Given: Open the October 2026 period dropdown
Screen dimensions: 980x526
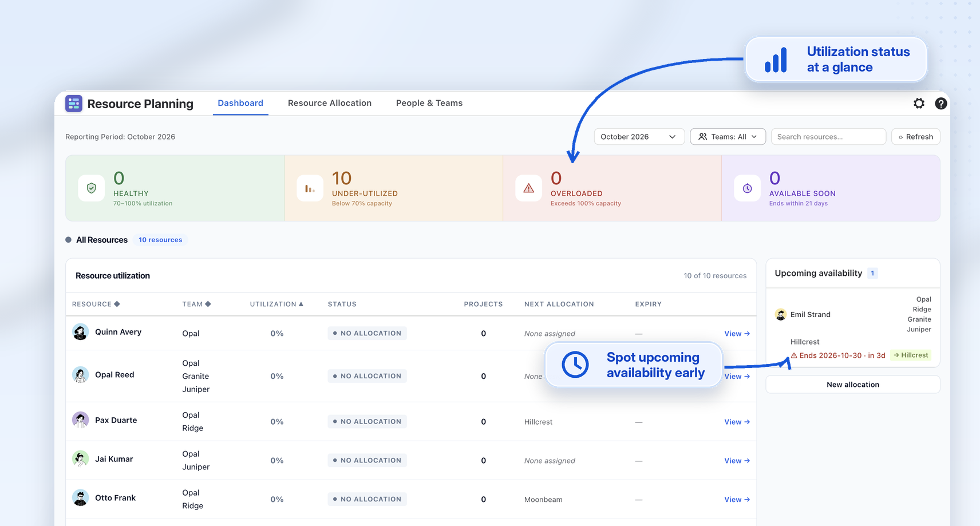Looking at the screenshot, I should (639, 137).
